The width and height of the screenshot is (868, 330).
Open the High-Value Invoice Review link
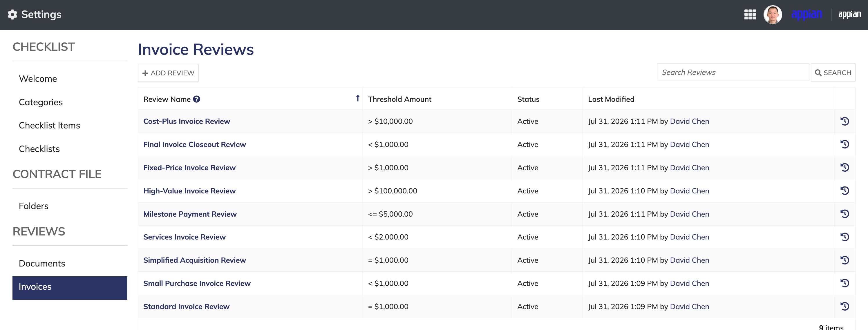tap(189, 191)
